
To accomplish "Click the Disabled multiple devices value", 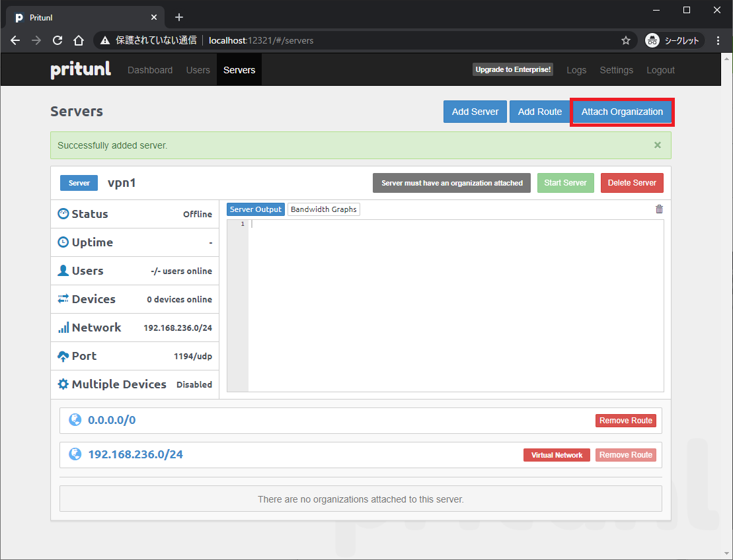I will (x=194, y=384).
